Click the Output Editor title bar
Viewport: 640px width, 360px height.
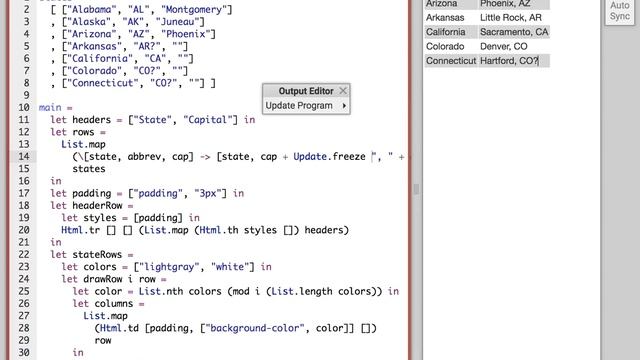tap(306, 91)
